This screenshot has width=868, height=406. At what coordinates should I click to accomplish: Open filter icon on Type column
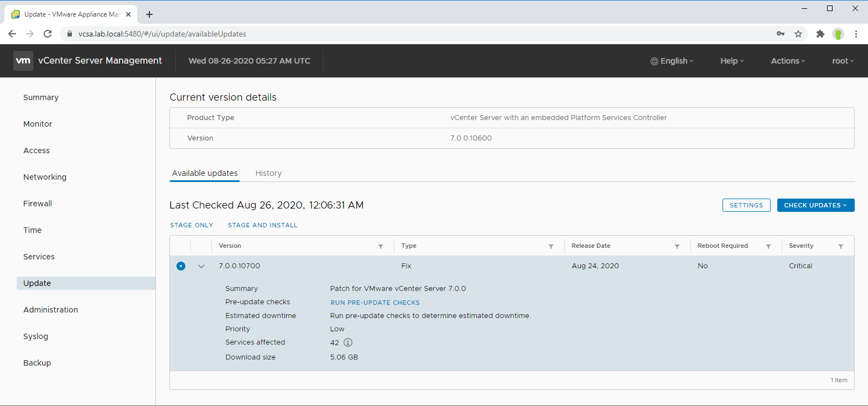[551, 246]
